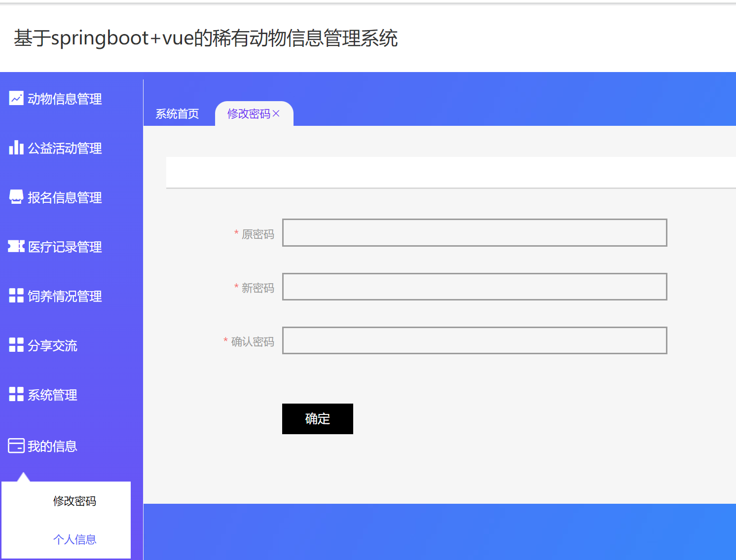
Task: Focus the 确认密码 input box
Action: point(474,340)
